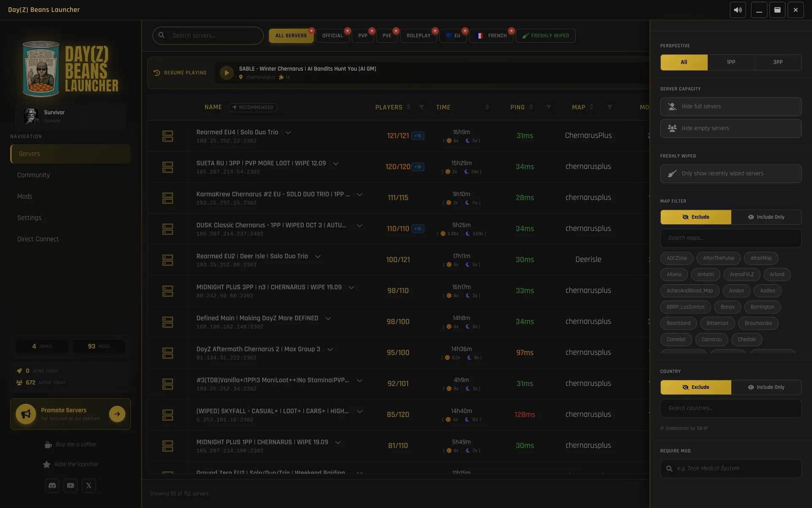Enable Only show recently wiped servers
This screenshot has height=508, width=812.
(730, 174)
